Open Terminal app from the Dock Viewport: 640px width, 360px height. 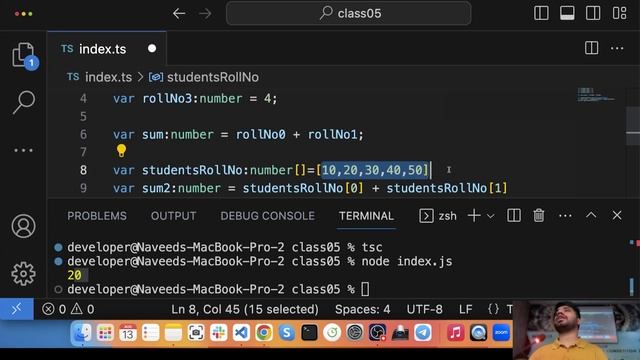point(309,333)
